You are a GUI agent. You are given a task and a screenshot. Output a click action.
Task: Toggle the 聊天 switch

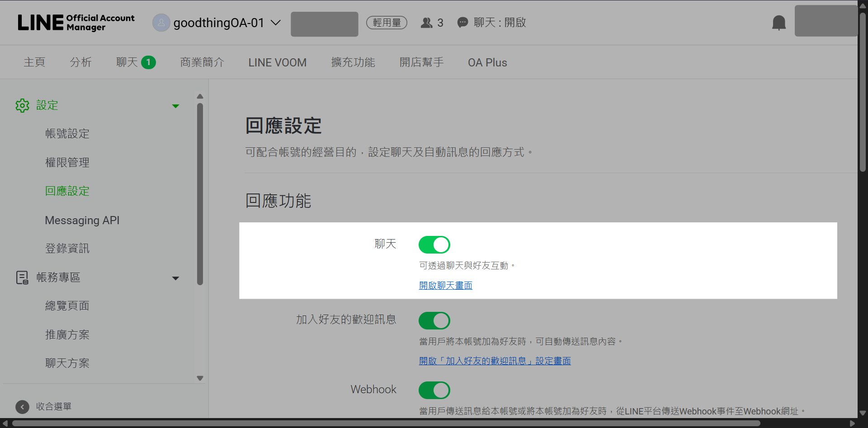coord(434,245)
